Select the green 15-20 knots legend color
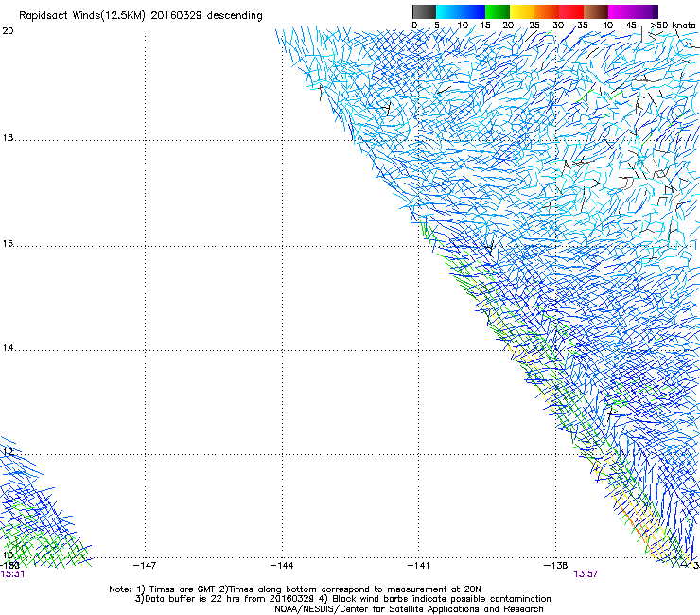Image resolution: width=700 pixels, height=615 pixels. coord(498,11)
